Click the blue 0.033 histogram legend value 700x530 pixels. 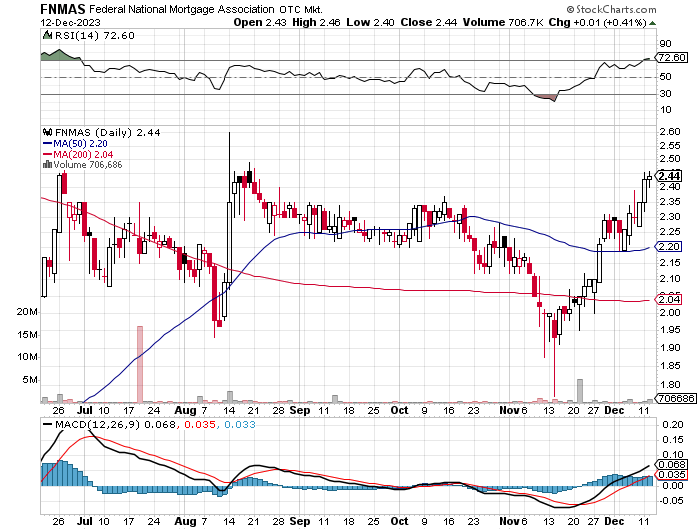240,425
